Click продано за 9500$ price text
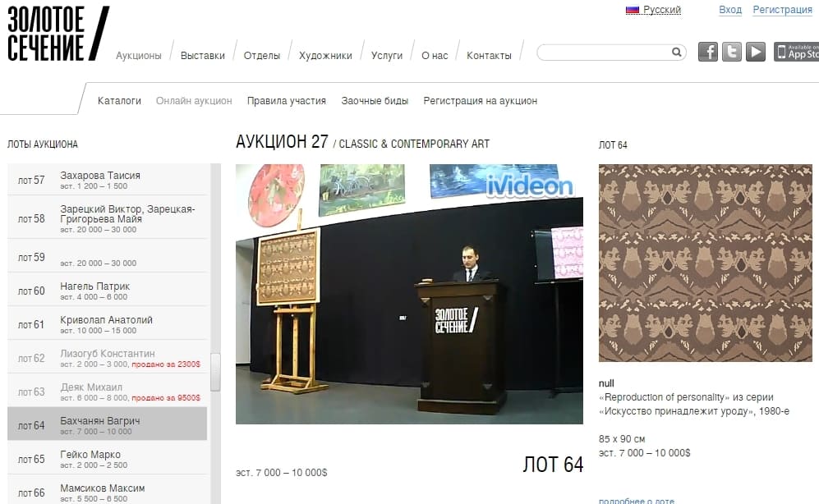This screenshot has width=819, height=504. click(x=166, y=397)
